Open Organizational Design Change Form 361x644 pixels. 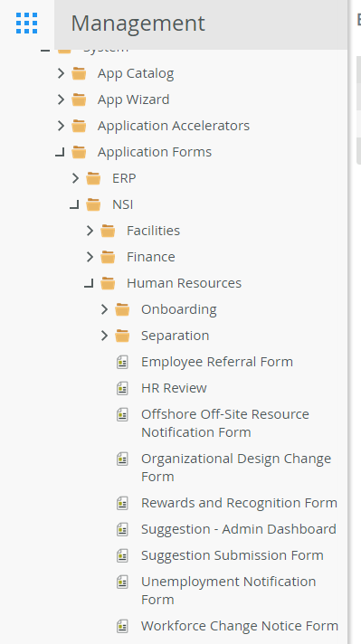click(x=236, y=468)
